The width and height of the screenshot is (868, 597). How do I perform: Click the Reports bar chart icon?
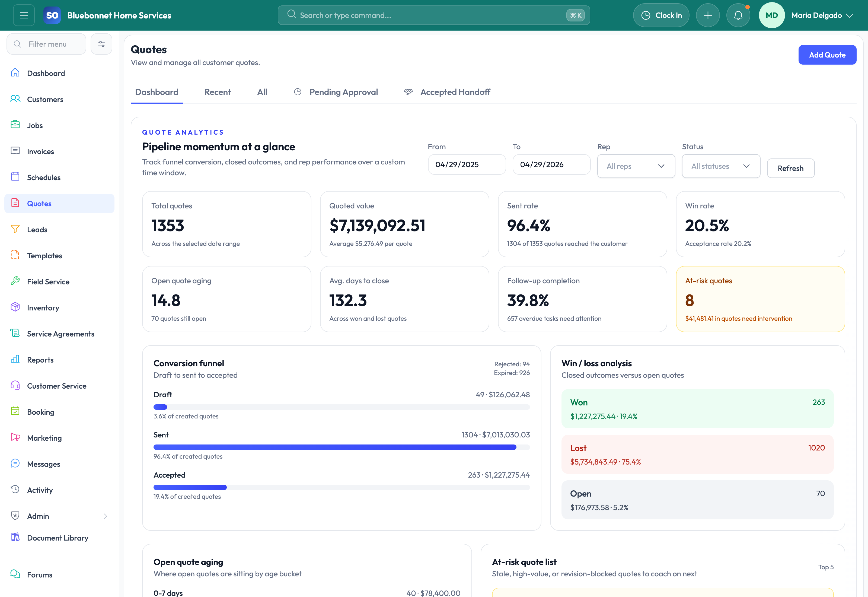pyautogui.click(x=15, y=360)
